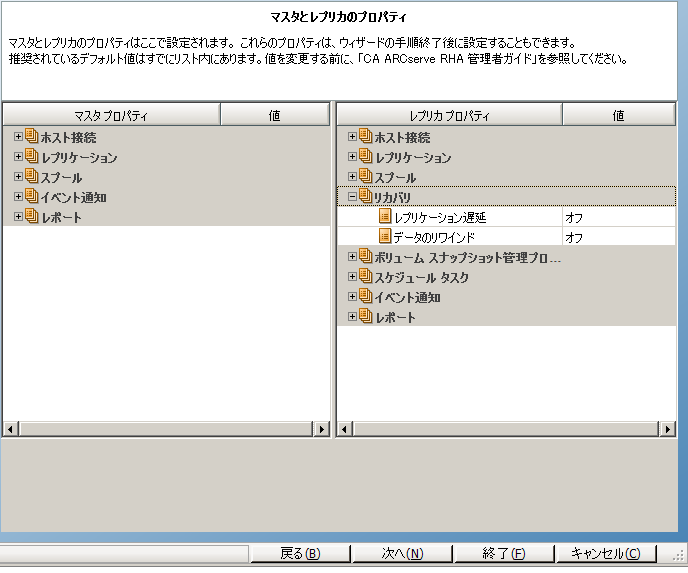Expand master イベント通知 node

18,197
